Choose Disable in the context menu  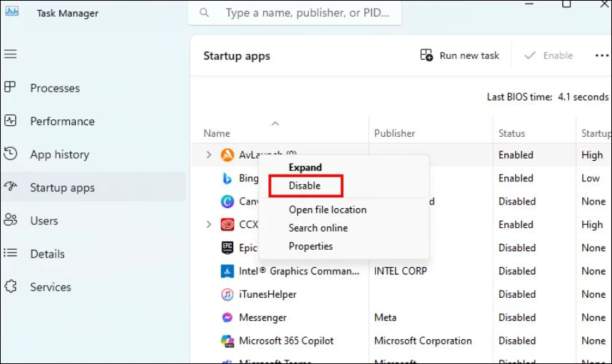point(305,186)
